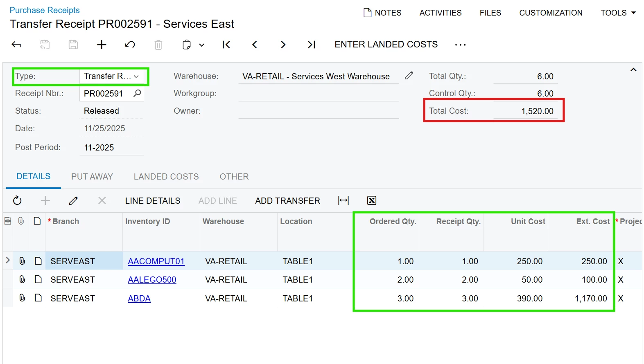Open the AALEGO500 inventory link
This screenshot has width=644, height=364.
[x=152, y=280]
